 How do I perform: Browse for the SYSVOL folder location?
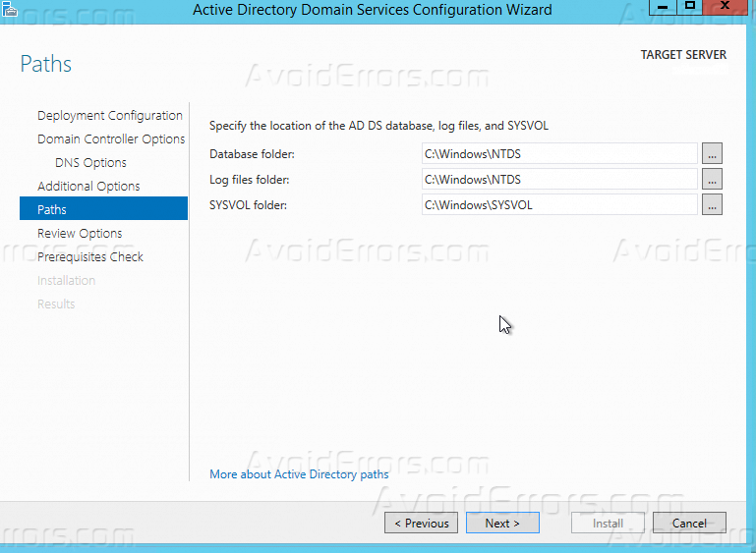[712, 204]
